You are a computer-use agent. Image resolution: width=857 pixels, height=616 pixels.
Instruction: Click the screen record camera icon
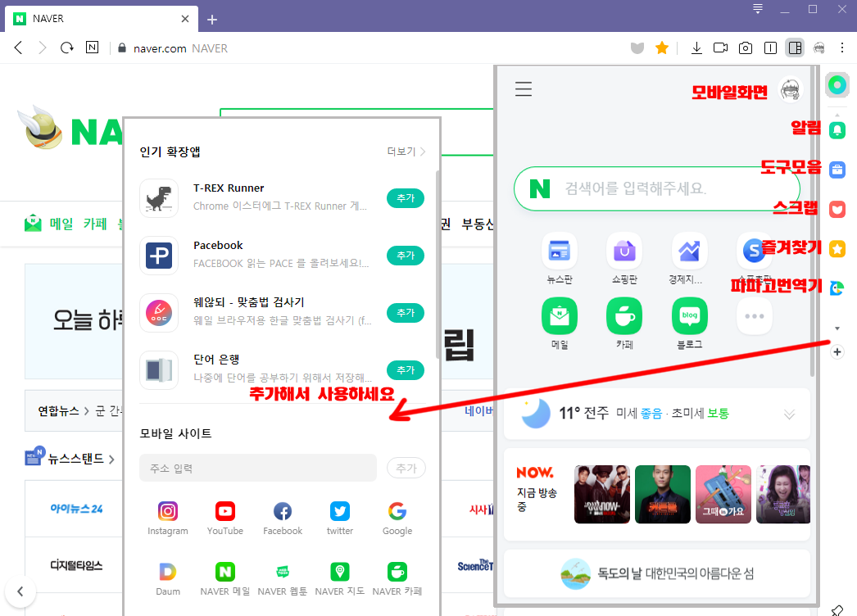[720, 48]
